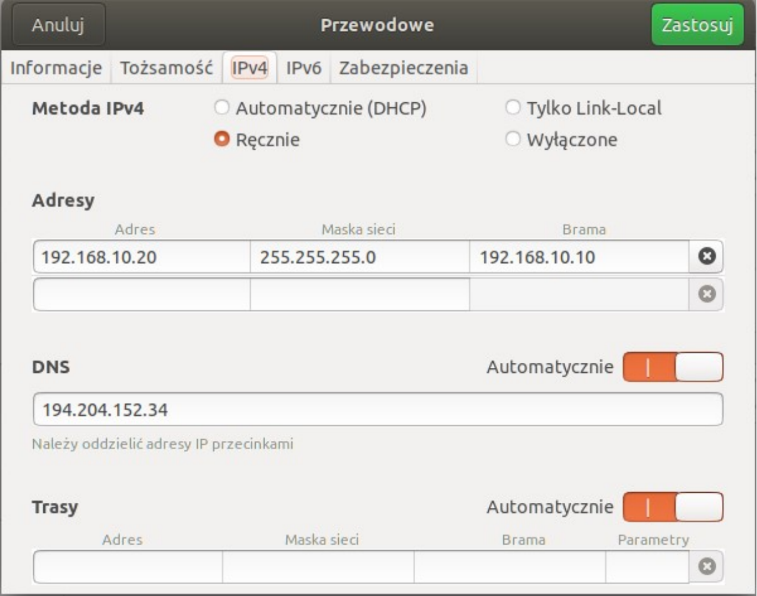Toggle automatic DNS switch

[x=672, y=367]
